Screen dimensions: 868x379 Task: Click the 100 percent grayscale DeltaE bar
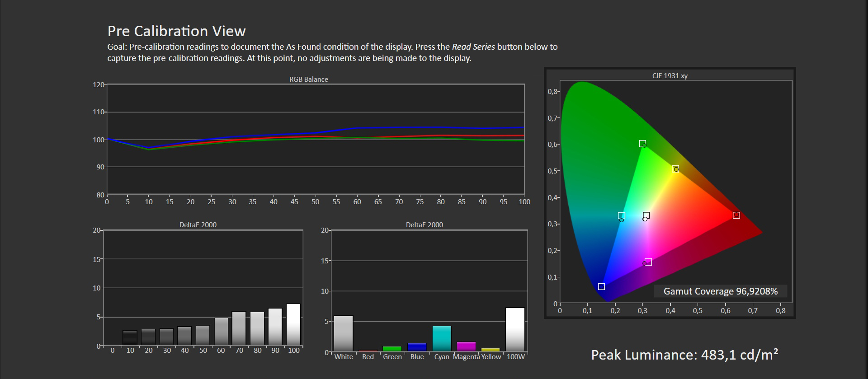point(293,324)
